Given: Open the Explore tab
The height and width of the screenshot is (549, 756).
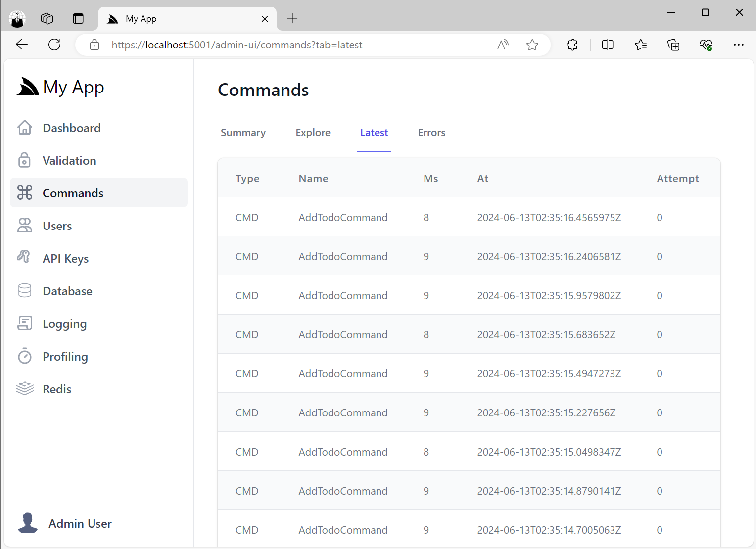Looking at the screenshot, I should [x=313, y=133].
